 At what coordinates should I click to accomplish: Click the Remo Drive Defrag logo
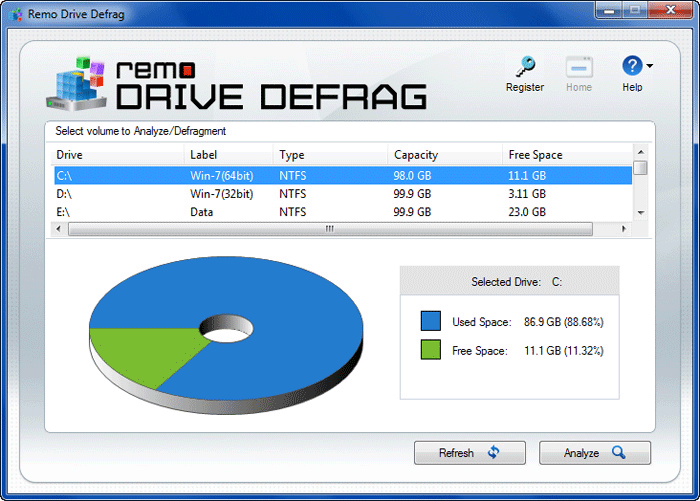[x=238, y=83]
